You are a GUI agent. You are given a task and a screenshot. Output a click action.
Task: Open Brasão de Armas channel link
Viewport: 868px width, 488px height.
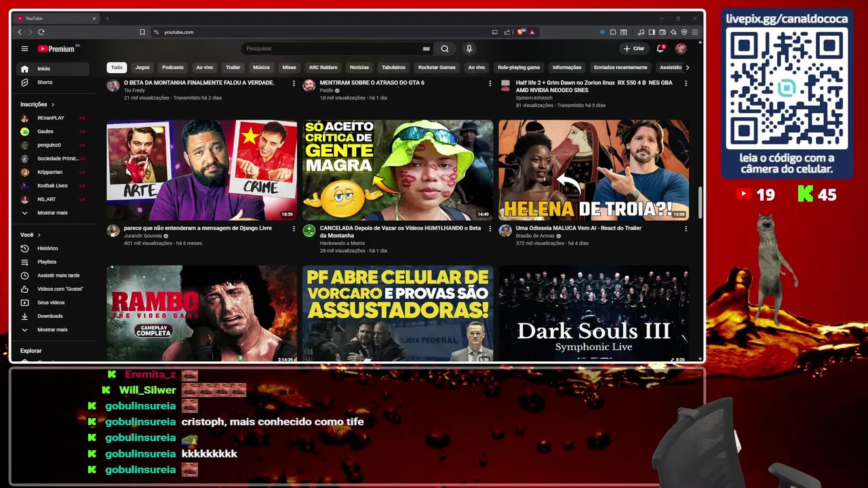click(536, 236)
